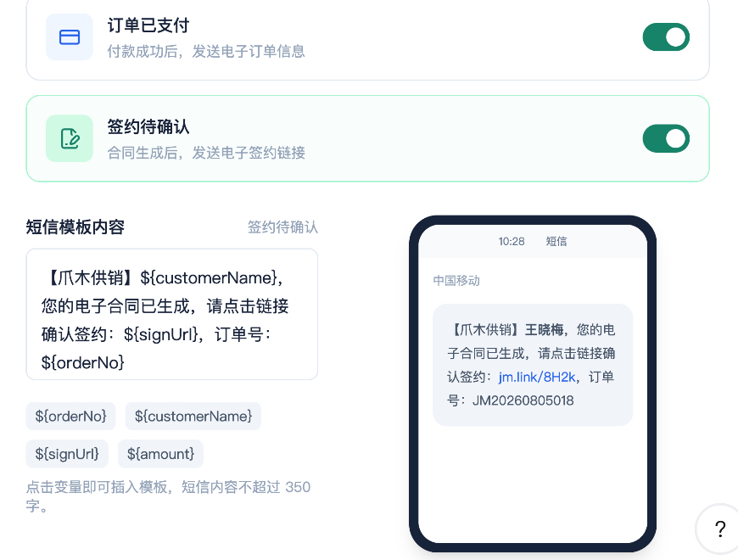Click the 短信模板内容 heading
The width and height of the screenshot is (738, 560).
(x=75, y=227)
